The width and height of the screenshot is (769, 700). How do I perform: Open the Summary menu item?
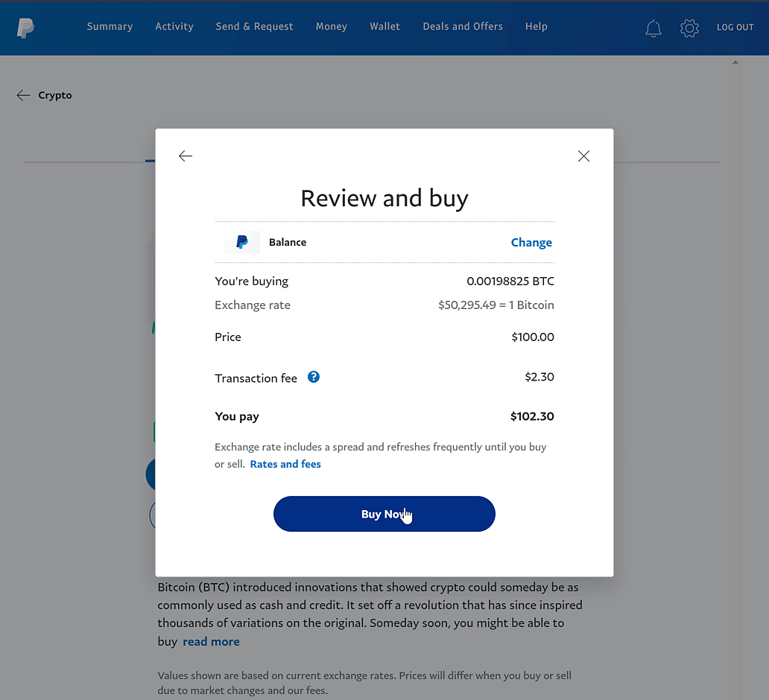click(x=110, y=27)
